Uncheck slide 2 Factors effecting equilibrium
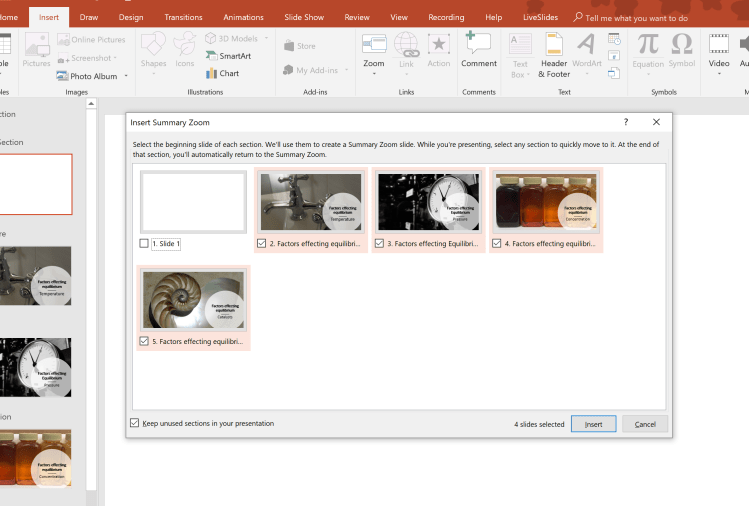 [262, 243]
